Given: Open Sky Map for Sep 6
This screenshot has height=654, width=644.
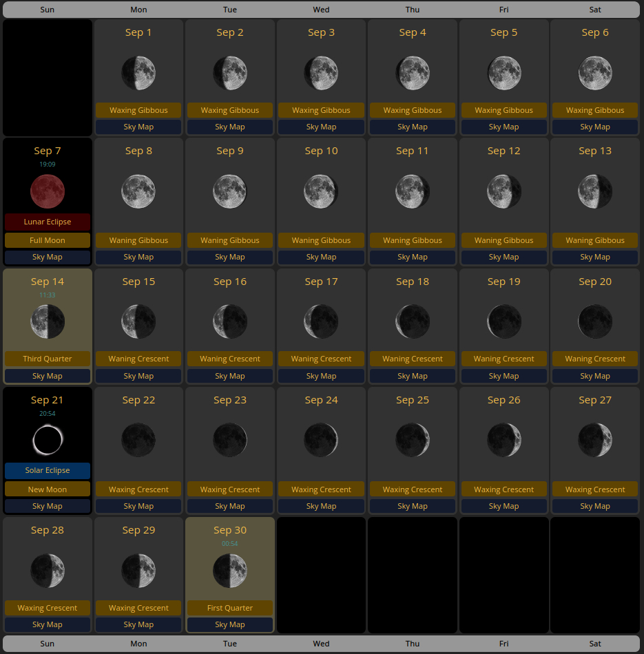Looking at the screenshot, I should pyautogui.click(x=595, y=127).
